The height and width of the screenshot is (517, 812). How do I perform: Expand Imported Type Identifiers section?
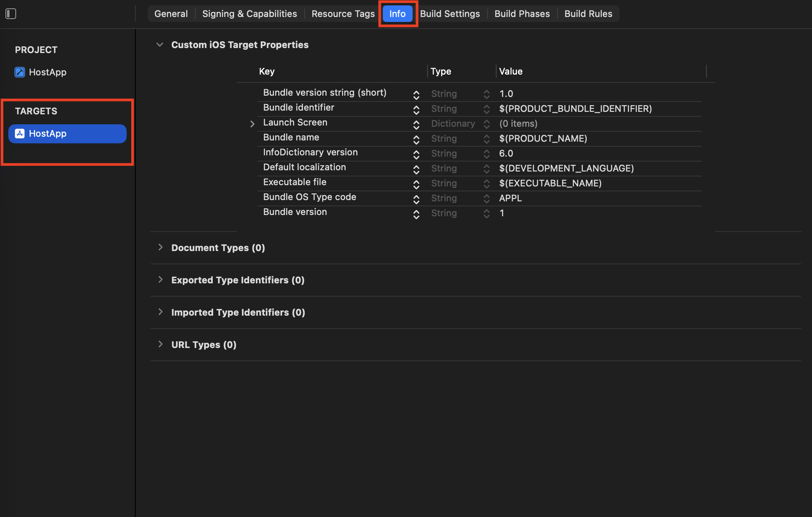[x=161, y=312]
